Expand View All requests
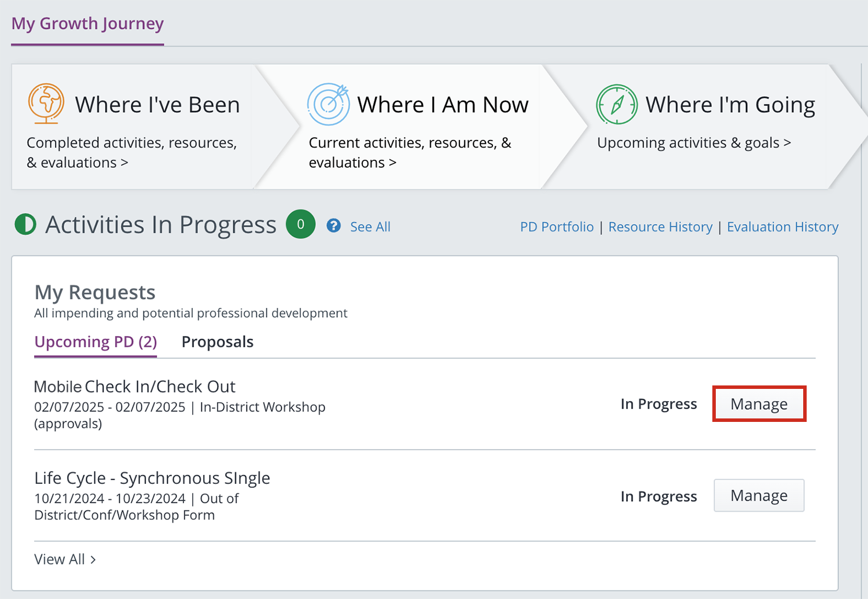Screen dimensions: 868x599 65,559
